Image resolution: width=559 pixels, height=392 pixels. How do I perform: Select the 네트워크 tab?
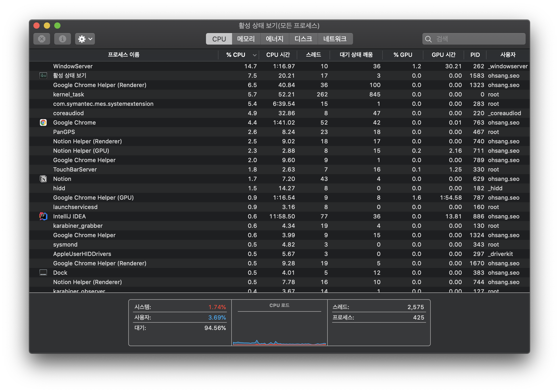coord(335,39)
